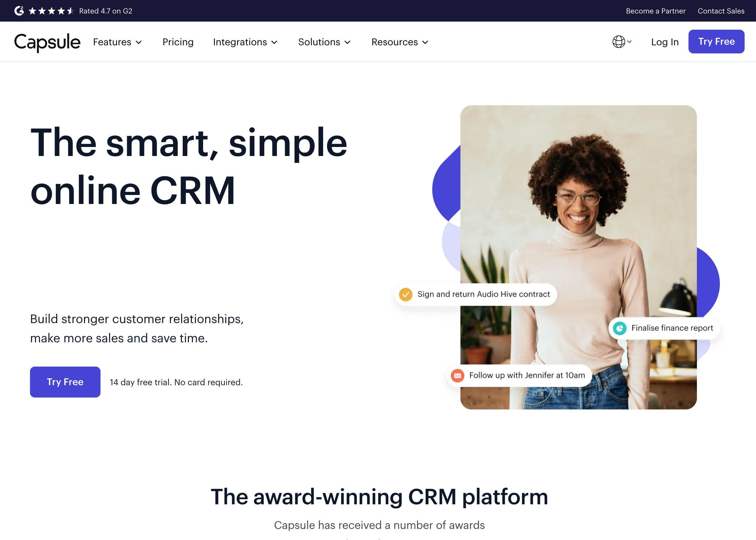The image size is (756, 540).
Task: Click the globe/language selector icon
Action: click(x=618, y=41)
